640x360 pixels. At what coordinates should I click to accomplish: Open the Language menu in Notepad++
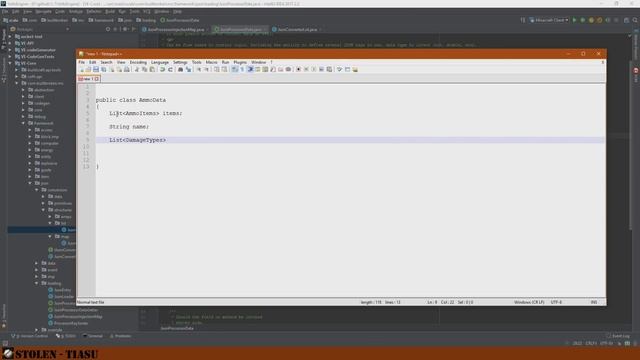(160, 62)
